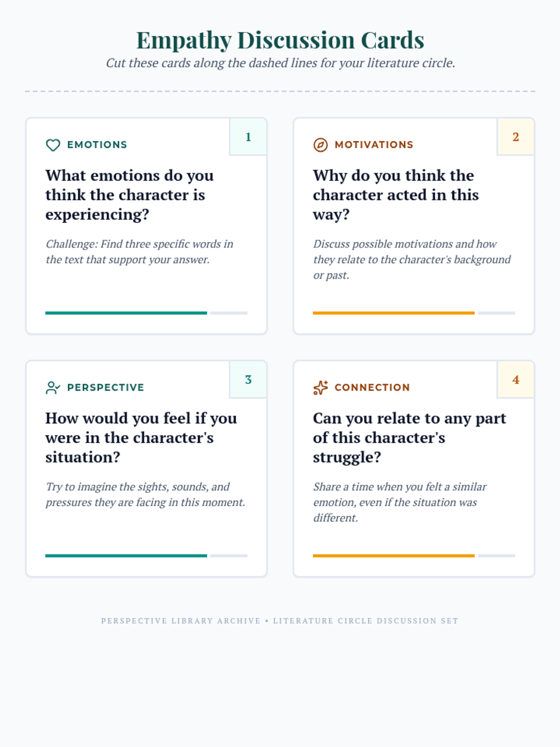Viewport: 560px width, 747px height.
Task: Select card number 4 badge
Action: pos(516,380)
